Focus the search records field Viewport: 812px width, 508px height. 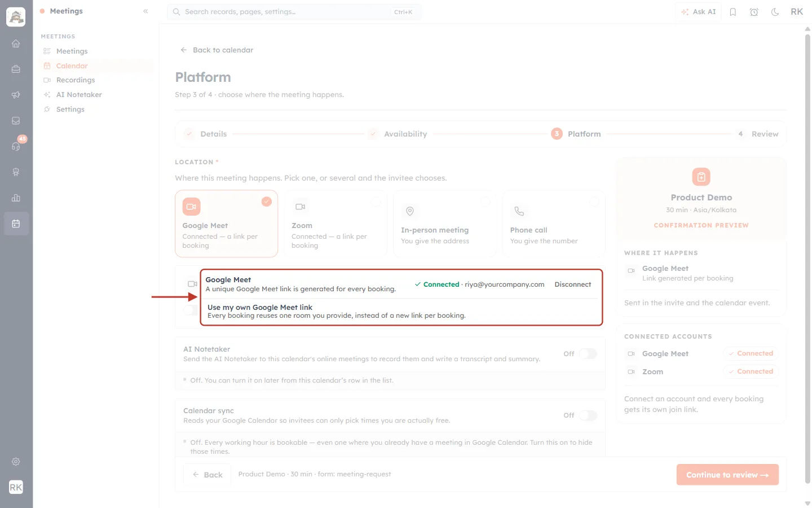pyautogui.click(x=294, y=12)
